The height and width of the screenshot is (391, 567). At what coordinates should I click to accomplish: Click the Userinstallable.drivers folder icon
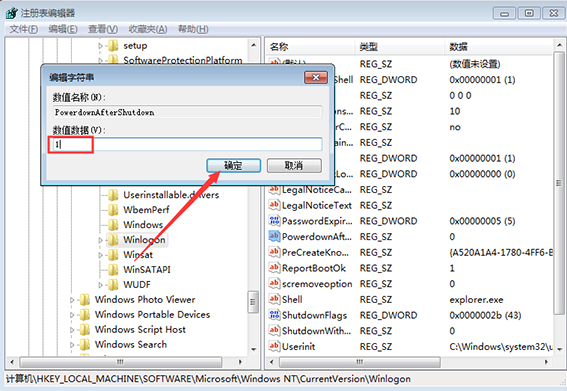point(114,195)
